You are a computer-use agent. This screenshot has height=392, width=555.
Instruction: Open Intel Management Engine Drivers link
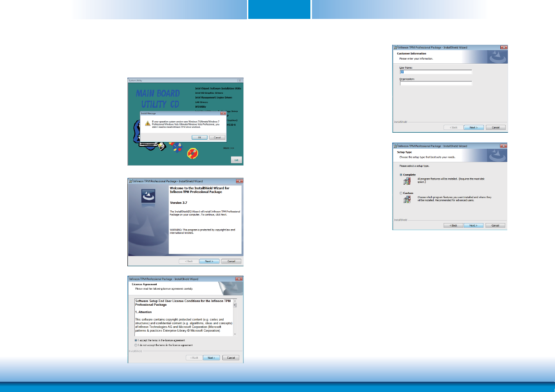[213, 97]
